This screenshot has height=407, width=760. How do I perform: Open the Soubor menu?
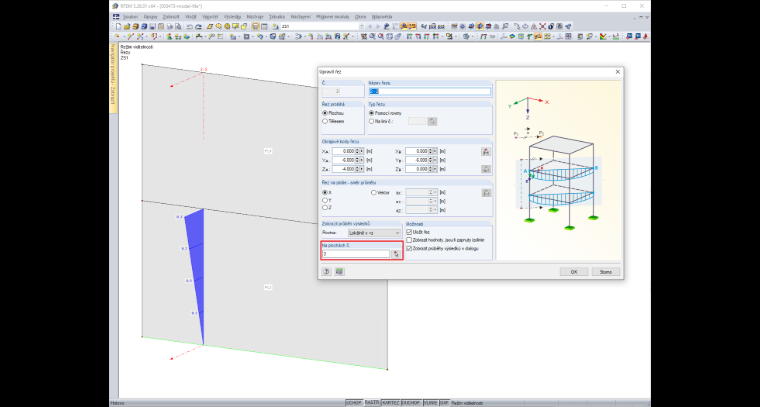coord(130,16)
